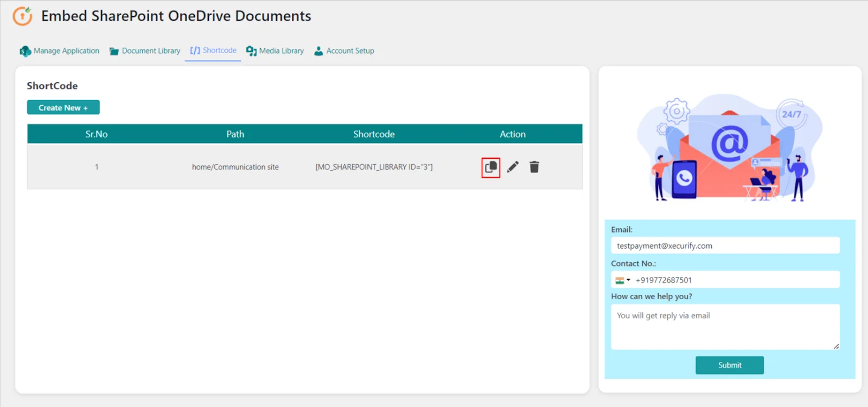Click the Document Library folder icon

pos(114,51)
